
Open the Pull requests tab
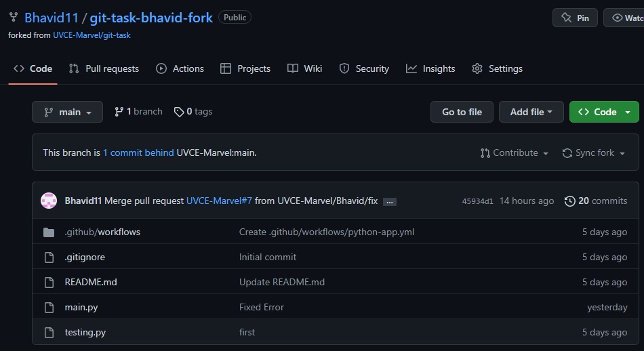tap(104, 68)
